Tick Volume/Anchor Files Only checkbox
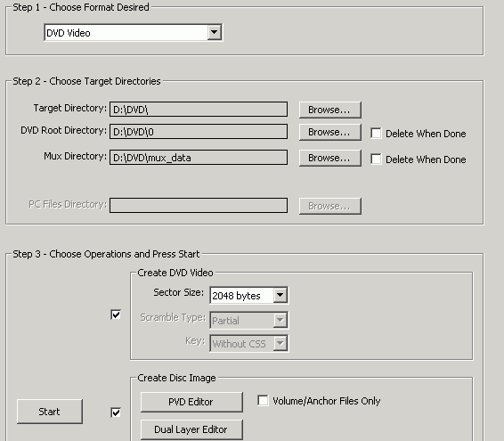 [263, 401]
